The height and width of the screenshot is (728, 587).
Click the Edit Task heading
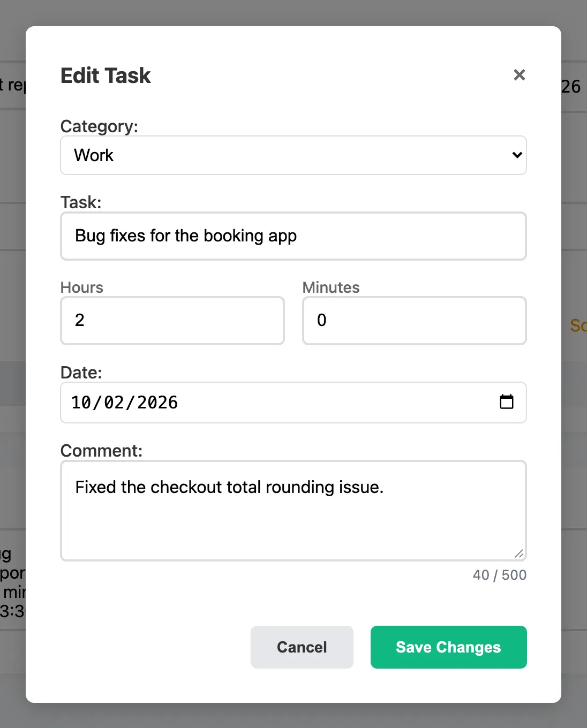pyautogui.click(x=106, y=75)
